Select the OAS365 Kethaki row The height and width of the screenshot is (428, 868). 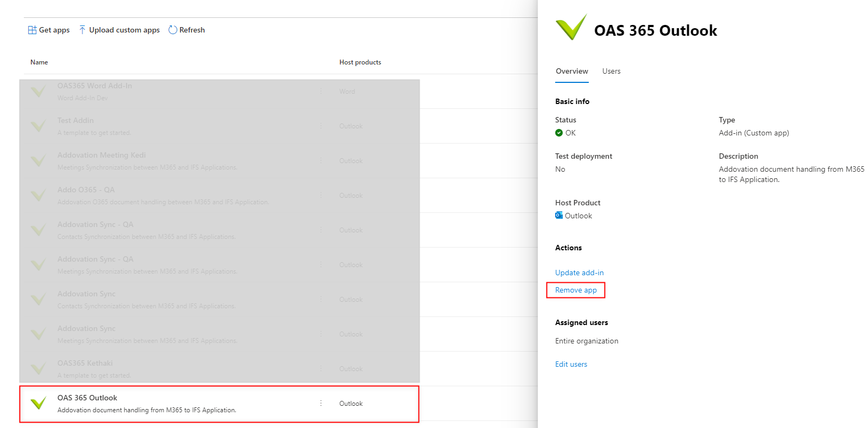click(220, 369)
